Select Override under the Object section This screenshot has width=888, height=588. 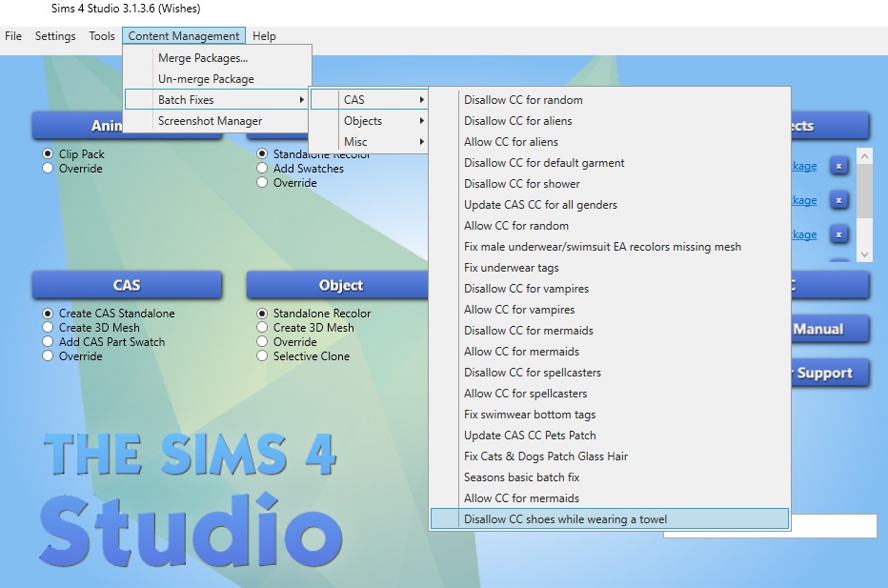coord(262,341)
